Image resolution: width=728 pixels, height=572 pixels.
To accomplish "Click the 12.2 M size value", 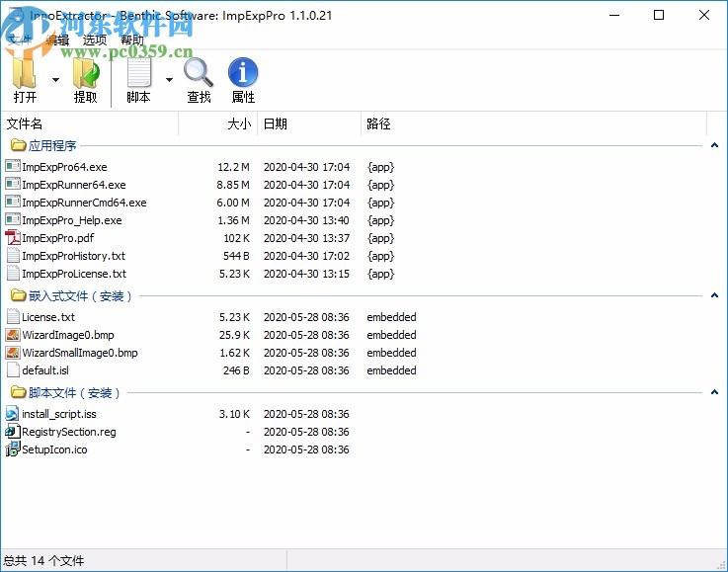I will [233, 167].
